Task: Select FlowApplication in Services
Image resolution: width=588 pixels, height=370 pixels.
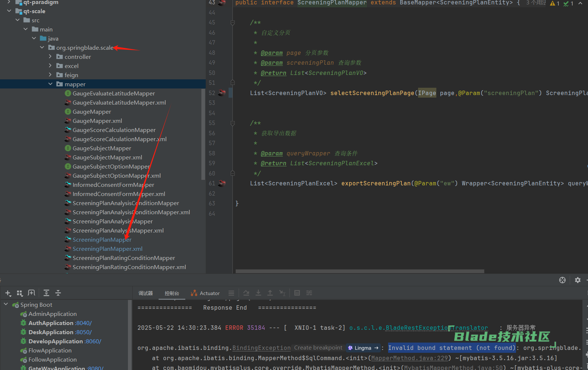Action: click(50, 350)
